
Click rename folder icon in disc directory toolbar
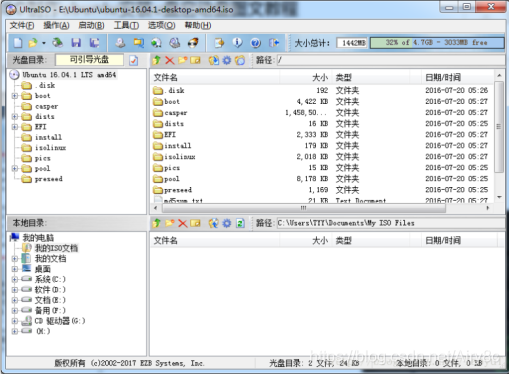[195, 60]
